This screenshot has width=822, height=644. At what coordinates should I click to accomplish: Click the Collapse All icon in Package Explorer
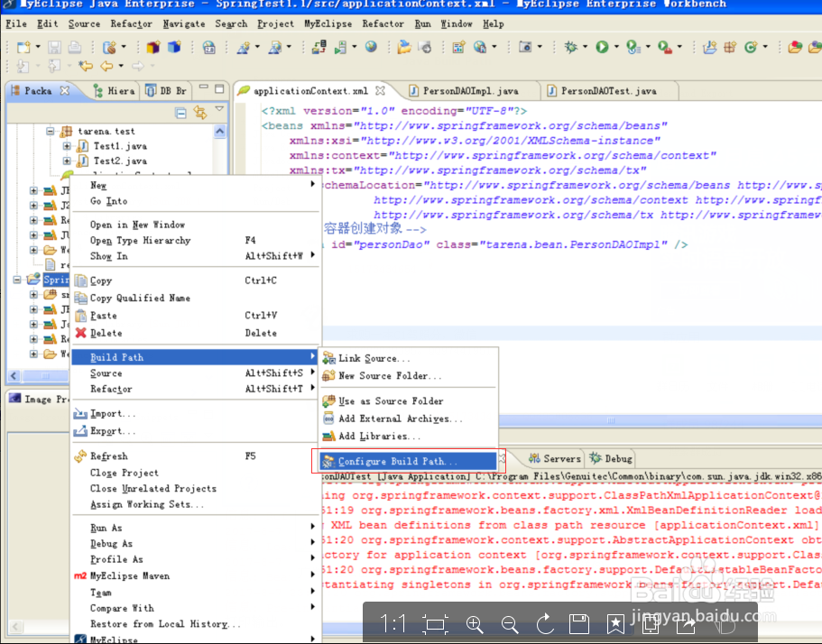click(x=181, y=112)
